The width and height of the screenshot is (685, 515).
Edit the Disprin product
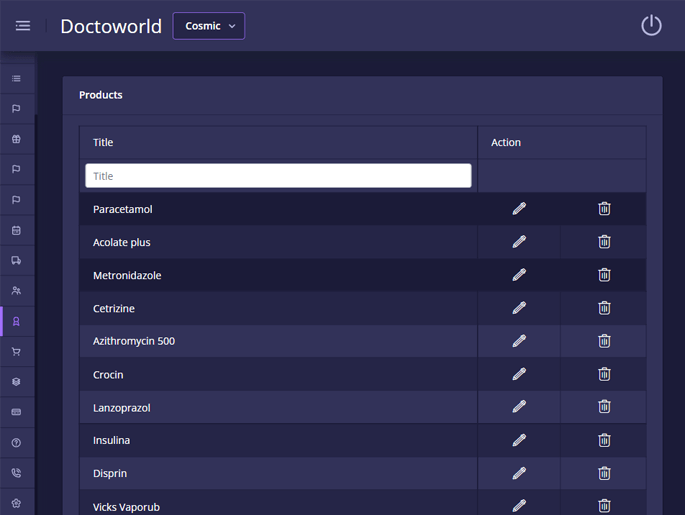pos(519,474)
